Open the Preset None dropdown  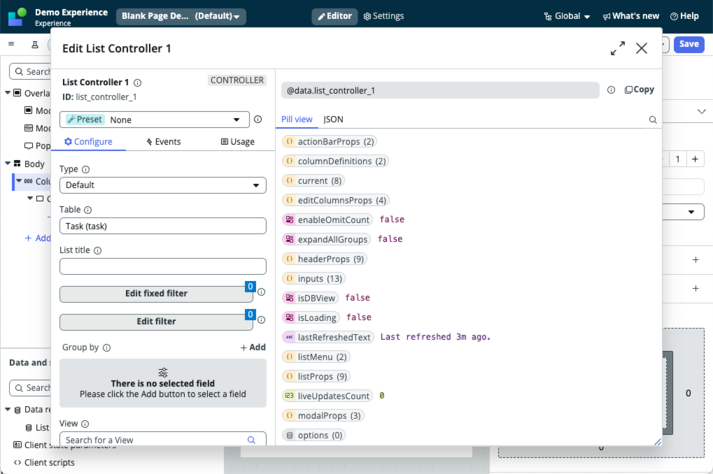coord(155,120)
